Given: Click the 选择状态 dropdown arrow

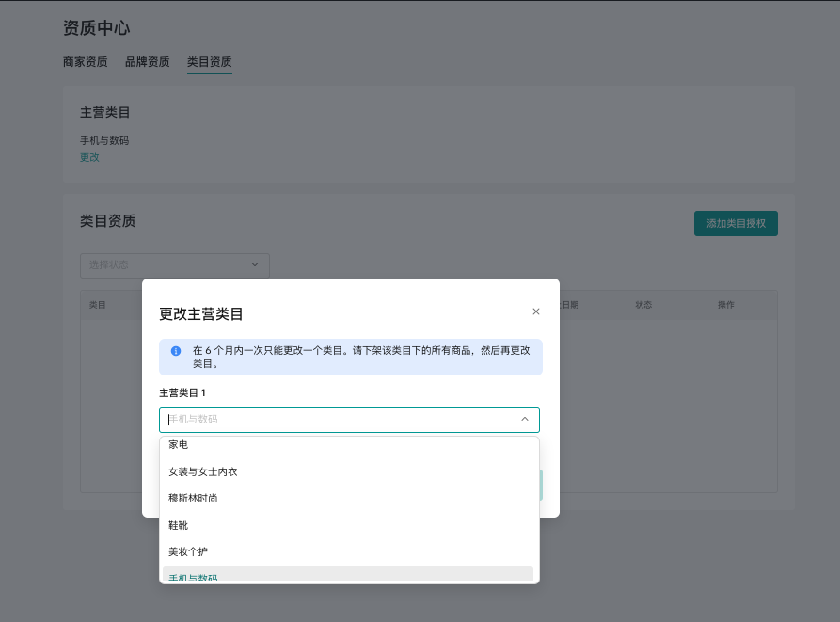Looking at the screenshot, I should point(255,265).
